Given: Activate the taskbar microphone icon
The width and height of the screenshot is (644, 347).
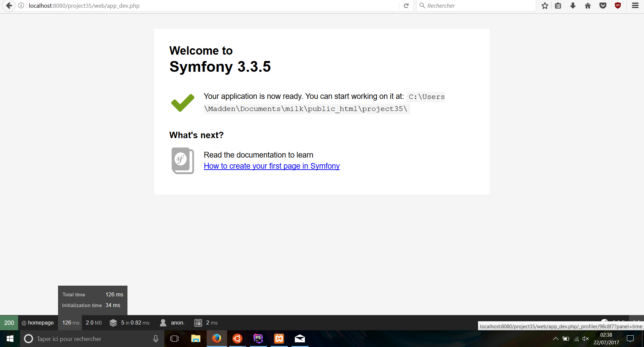Looking at the screenshot, I should pyautogui.click(x=156, y=339).
